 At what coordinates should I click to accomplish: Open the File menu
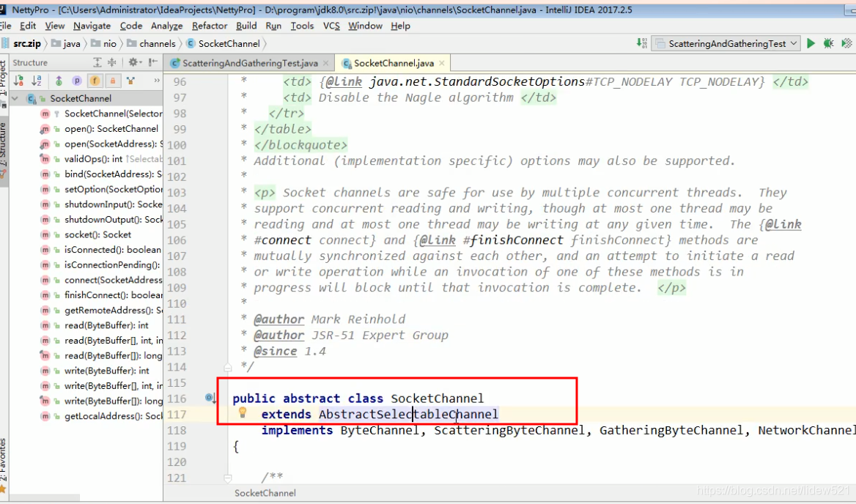[x=5, y=26]
